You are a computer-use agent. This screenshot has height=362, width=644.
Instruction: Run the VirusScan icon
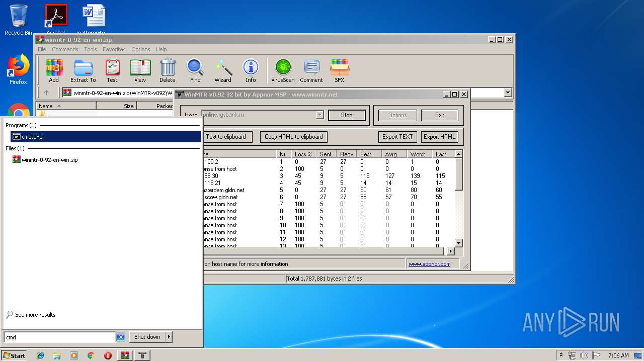coord(283,71)
